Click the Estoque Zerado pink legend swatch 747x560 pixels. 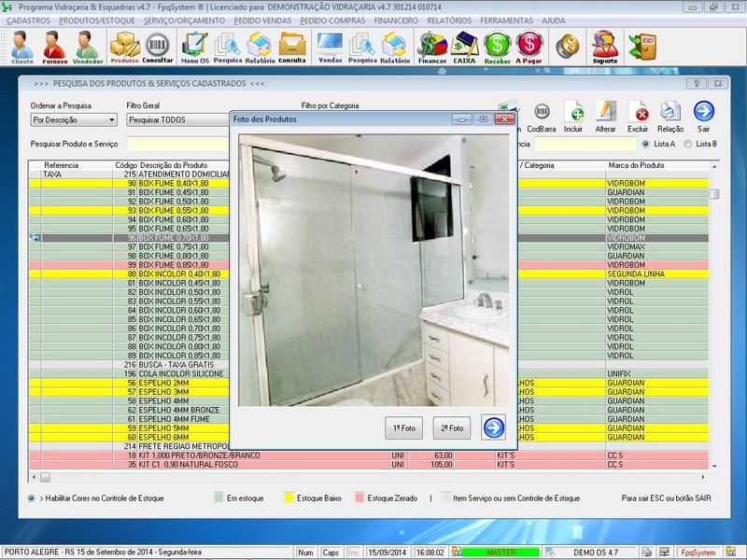point(359,497)
